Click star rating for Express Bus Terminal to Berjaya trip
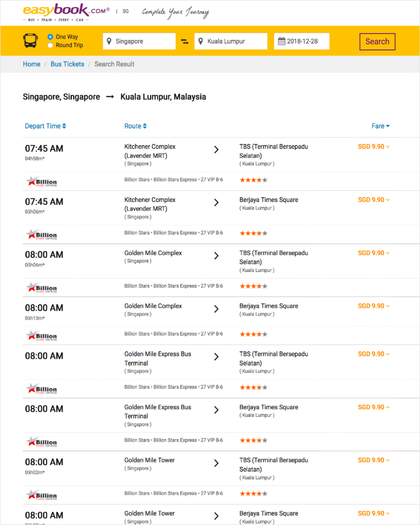The width and height of the screenshot is (420, 525). click(253, 441)
